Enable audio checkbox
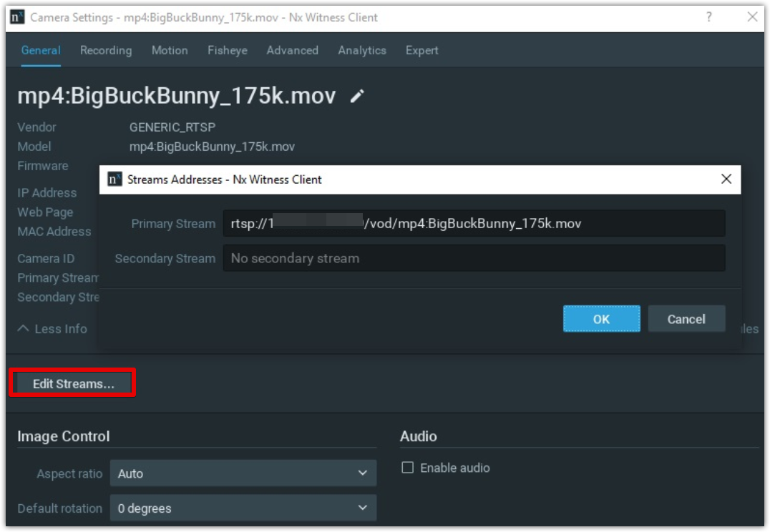 407,468
